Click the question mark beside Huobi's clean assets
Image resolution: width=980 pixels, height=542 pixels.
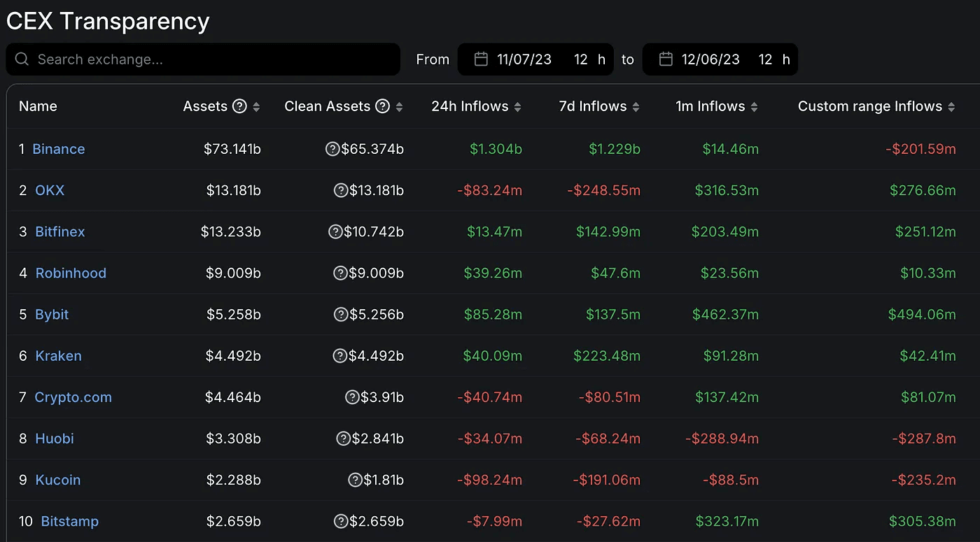tap(343, 438)
